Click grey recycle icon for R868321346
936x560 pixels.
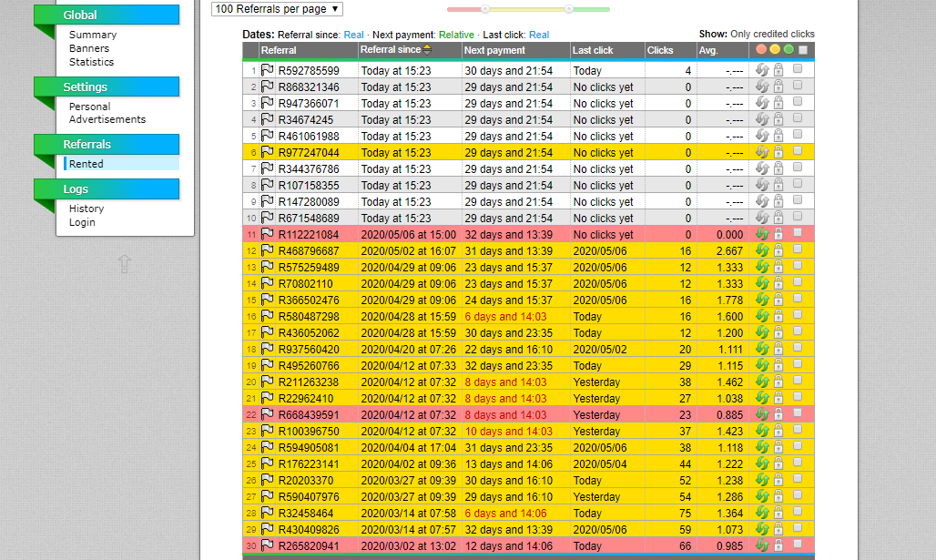point(762,87)
